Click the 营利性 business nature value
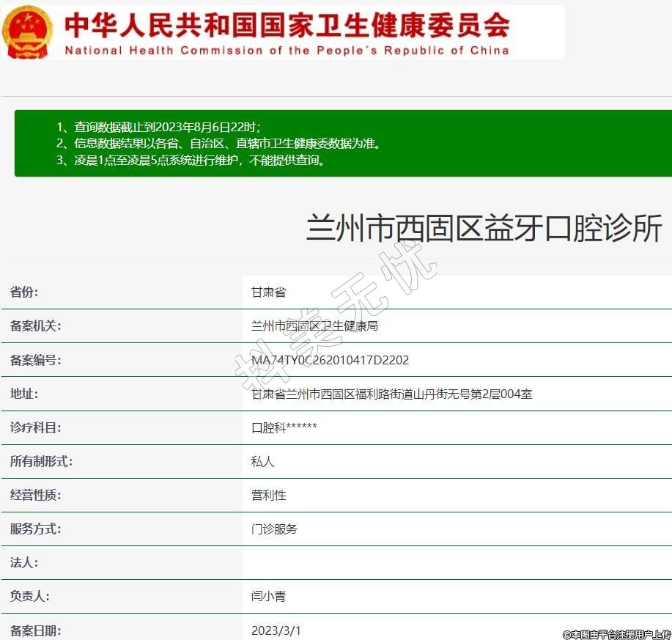Viewport: 672px width, 640px height. (268, 495)
